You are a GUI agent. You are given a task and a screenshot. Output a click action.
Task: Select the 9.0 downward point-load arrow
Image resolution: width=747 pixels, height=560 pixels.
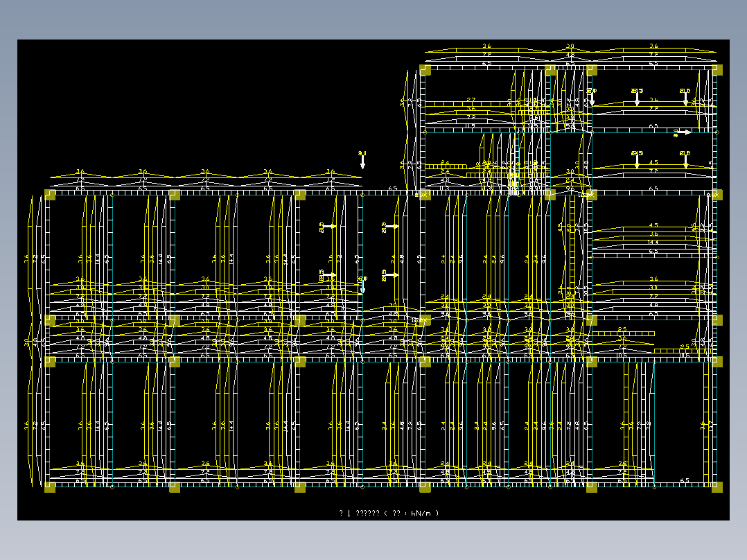pos(362,160)
